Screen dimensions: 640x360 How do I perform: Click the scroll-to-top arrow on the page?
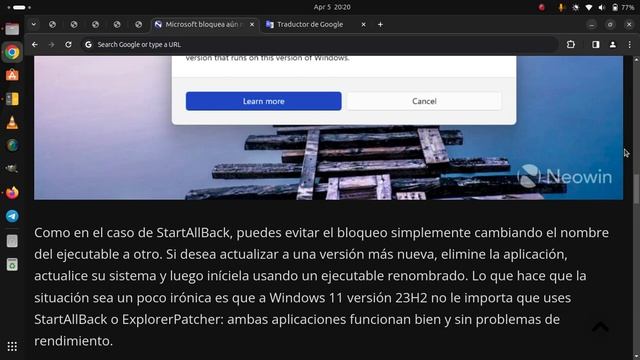click(600, 327)
